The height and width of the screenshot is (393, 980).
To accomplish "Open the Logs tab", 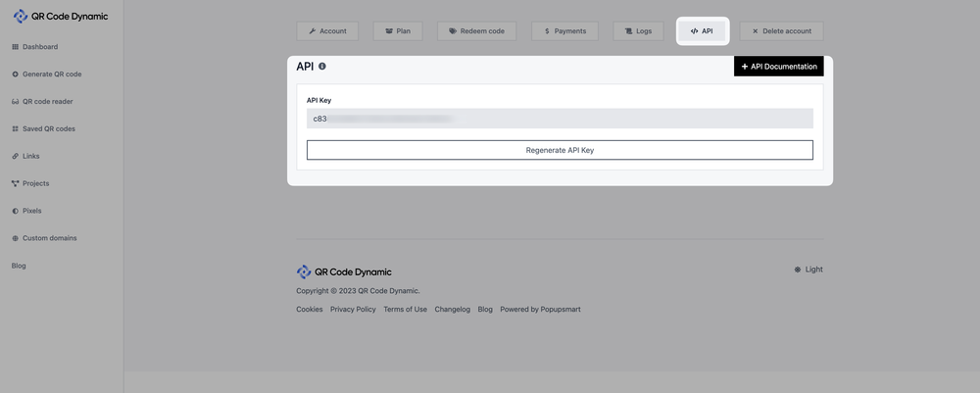I will (638, 31).
